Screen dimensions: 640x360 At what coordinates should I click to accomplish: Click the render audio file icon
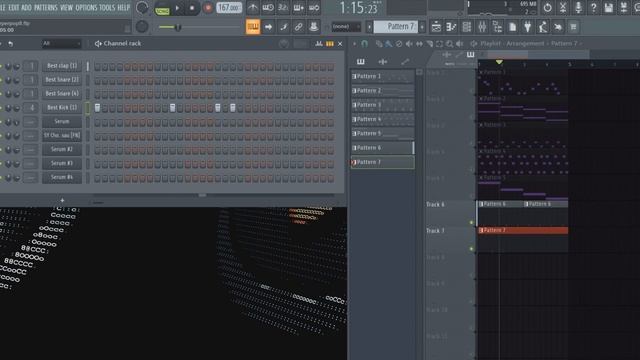[624, 7]
